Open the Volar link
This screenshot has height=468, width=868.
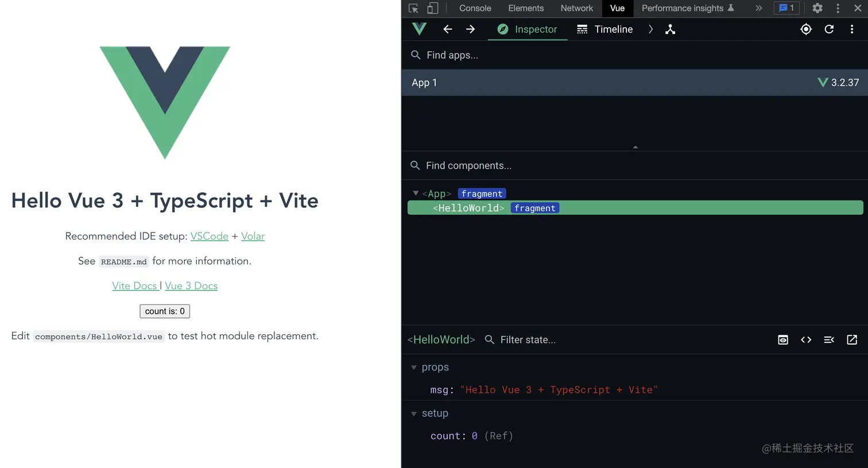253,236
